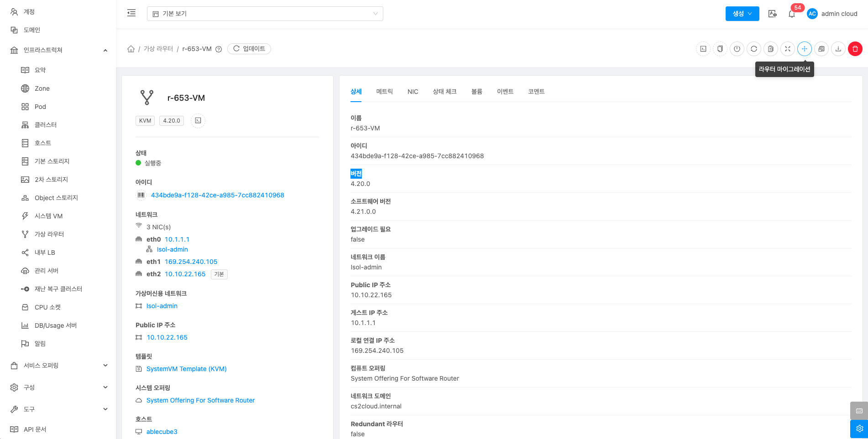
Task: Expand the 생성 create dropdown button
Action: 742,14
